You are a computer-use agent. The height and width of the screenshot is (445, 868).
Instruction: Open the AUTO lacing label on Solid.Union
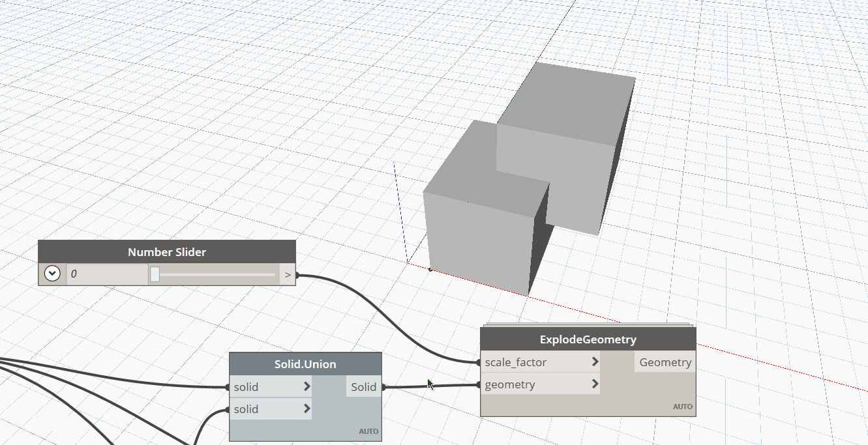[x=368, y=431]
